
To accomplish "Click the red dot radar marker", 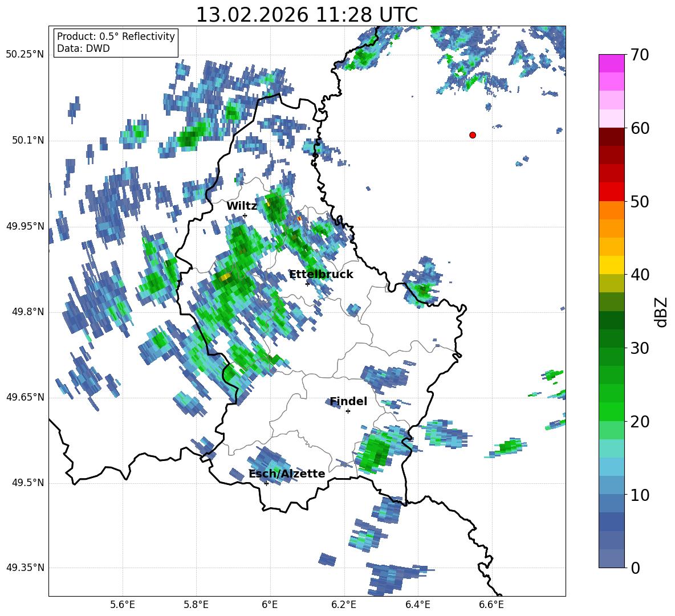I will (472, 135).
